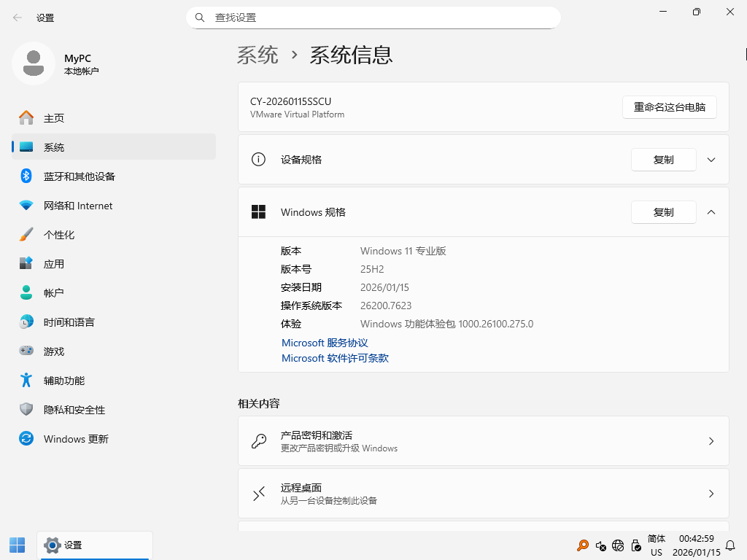Click the Windows Update sync icon
Image resolution: width=747 pixels, height=560 pixels.
click(26, 439)
